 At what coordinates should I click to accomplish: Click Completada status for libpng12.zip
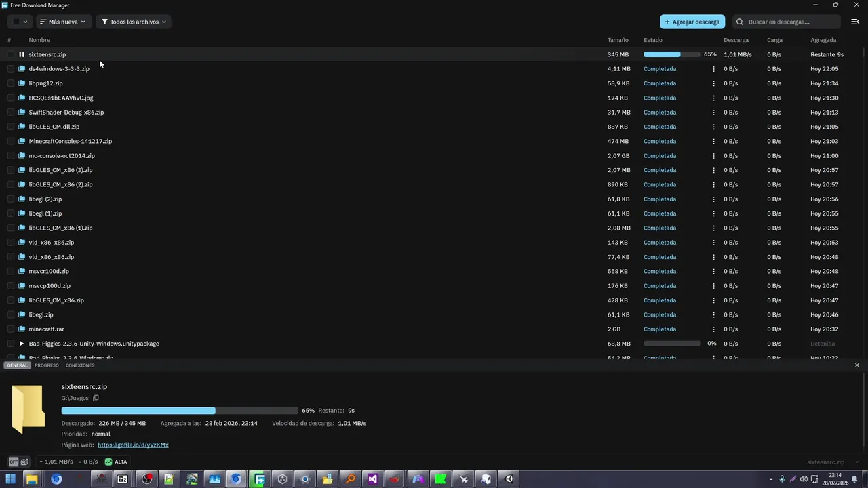[660, 83]
